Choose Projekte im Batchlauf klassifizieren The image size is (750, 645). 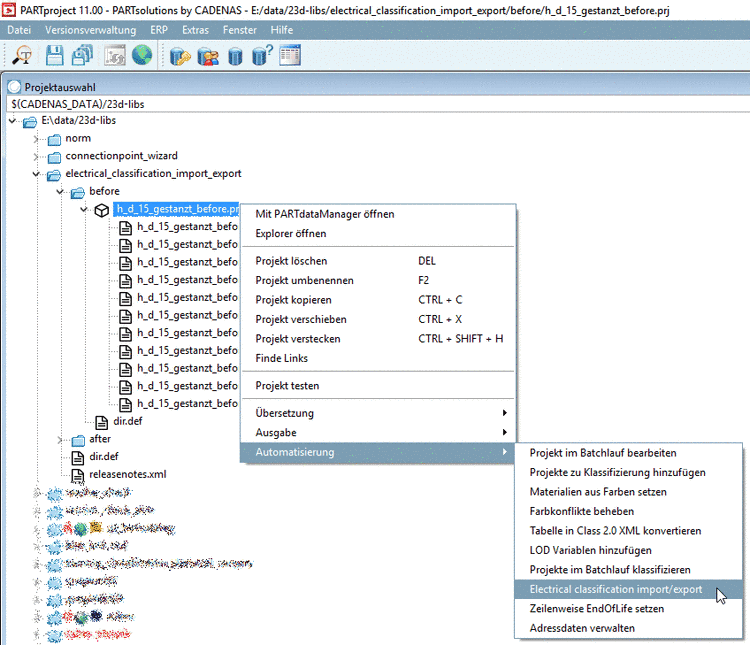coord(629,570)
